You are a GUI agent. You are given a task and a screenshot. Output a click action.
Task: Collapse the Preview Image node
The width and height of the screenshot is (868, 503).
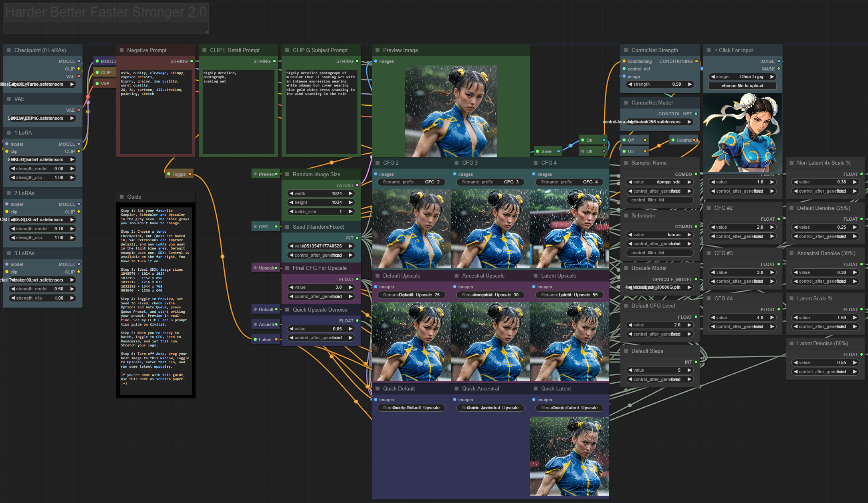tap(377, 50)
